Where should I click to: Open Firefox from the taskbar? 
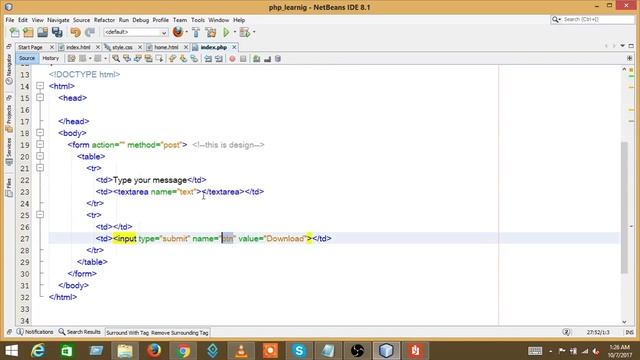point(154,351)
